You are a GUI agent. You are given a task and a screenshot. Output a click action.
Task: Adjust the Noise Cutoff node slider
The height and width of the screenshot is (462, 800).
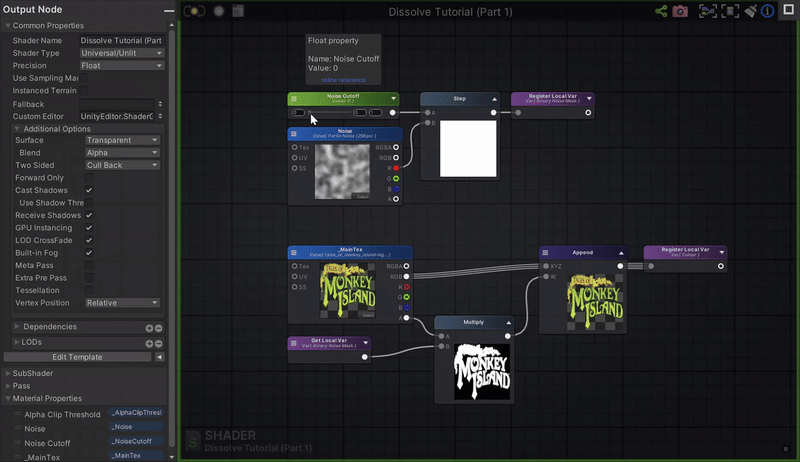click(330, 112)
